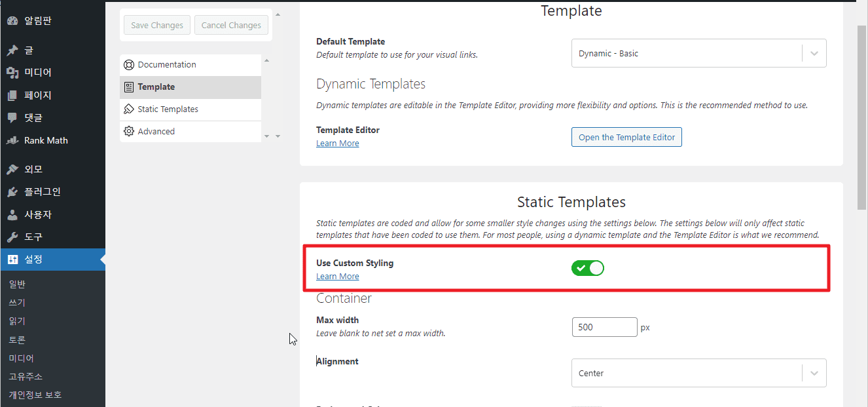Click the Comments speech bubble icon

click(x=12, y=118)
